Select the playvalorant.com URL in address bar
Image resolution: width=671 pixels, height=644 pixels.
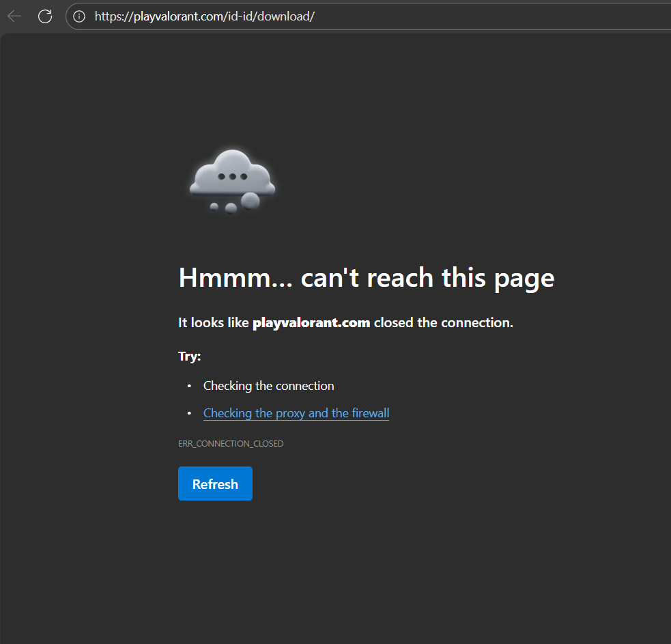tap(205, 16)
